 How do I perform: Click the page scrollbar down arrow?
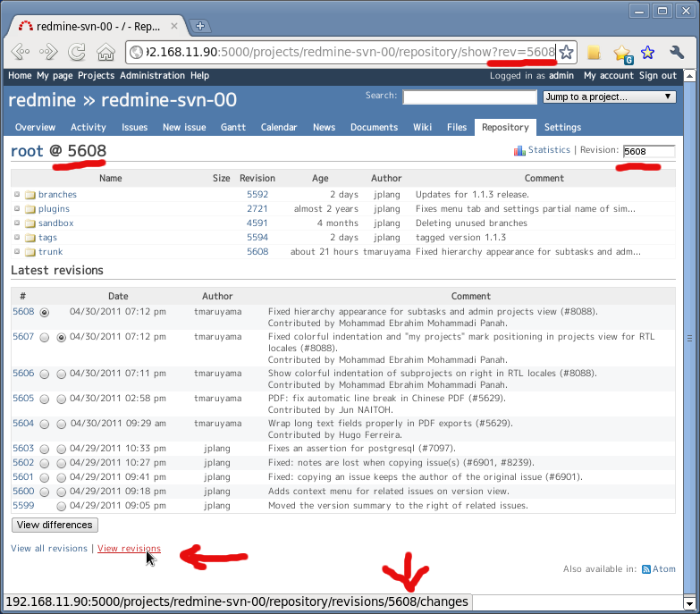tap(689, 603)
